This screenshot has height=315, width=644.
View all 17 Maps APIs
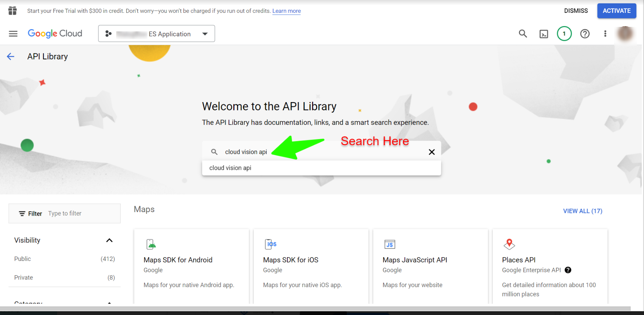[x=583, y=211]
